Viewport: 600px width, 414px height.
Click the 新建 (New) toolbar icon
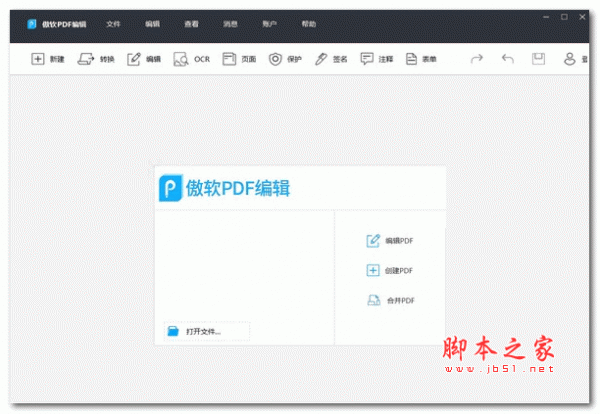point(38,59)
